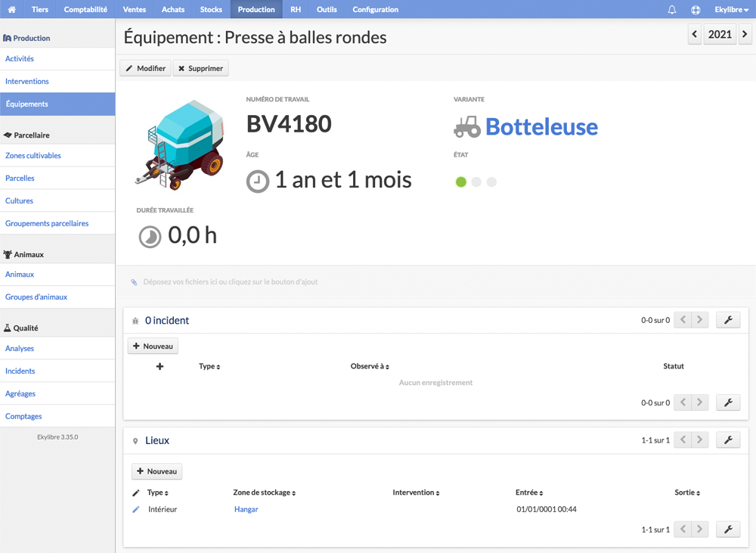This screenshot has height=553, width=756.
Task: Open wrench settings below Lieux table
Action: point(728,530)
